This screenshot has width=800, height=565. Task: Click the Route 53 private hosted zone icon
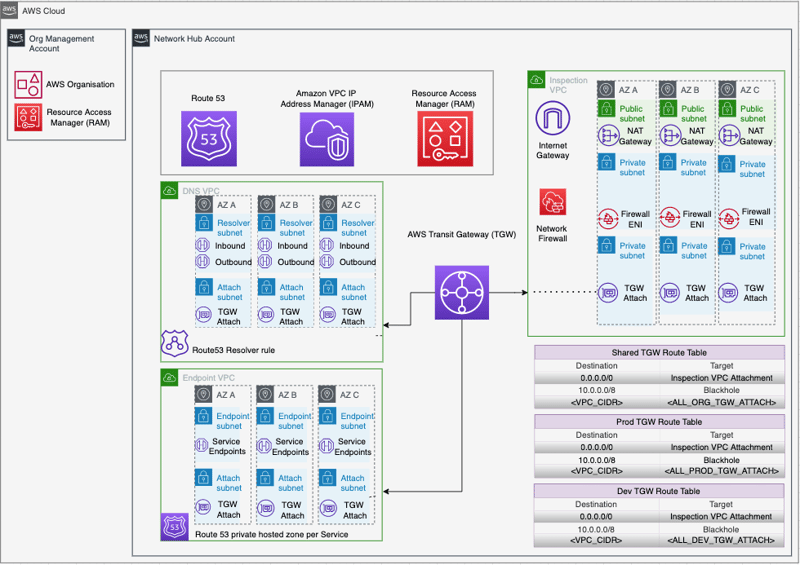tap(174, 527)
